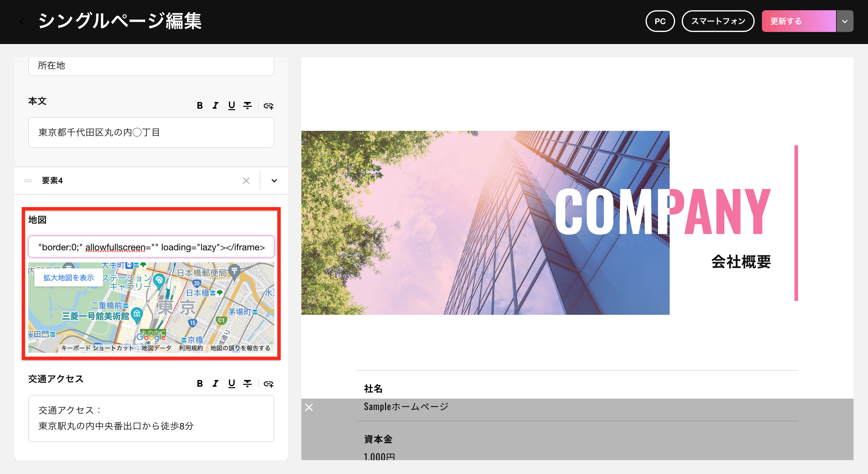Screen dimensions: 868x474
Task: Apply underline in 本文 toolbar
Action: (231, 106)
